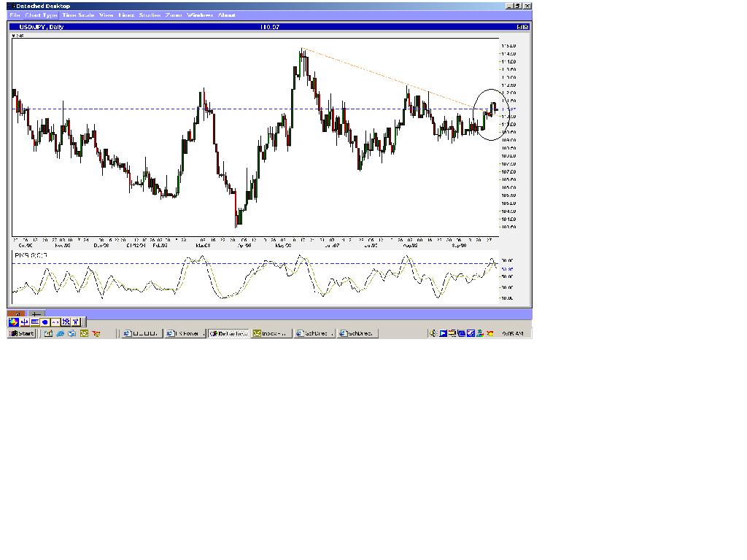
Task: Switch to the Detached Desktop taskbar button
Action: click(x=228, y=333)
